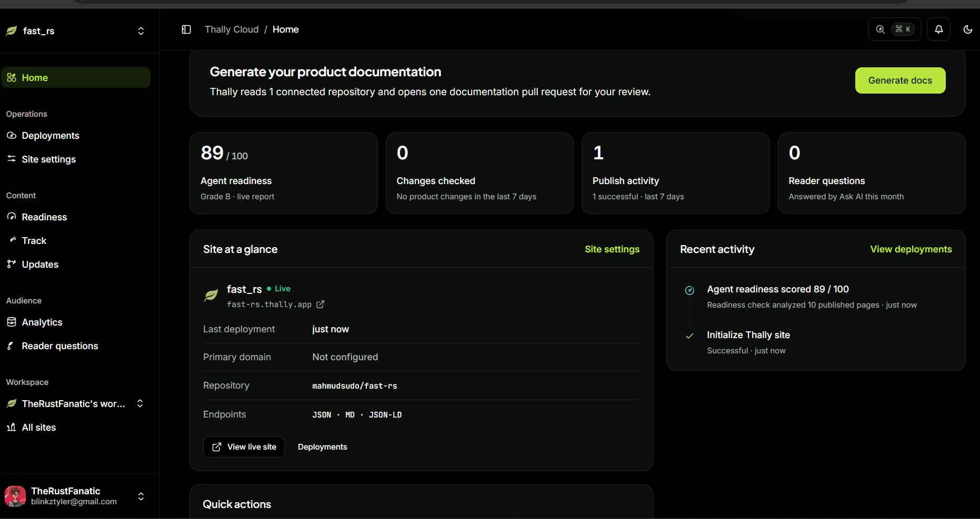Click the "fast-rs.thally.app" site address

click(x=269, y=304)
